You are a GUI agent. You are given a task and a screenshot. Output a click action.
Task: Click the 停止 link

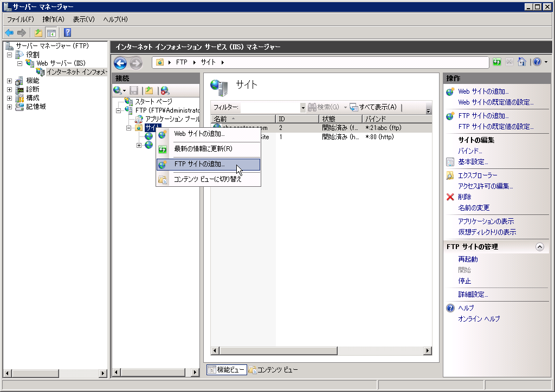click(x=464, y=282)
